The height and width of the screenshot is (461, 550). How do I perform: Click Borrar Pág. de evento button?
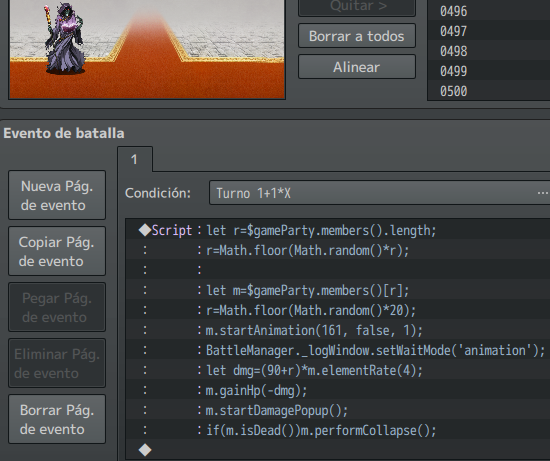(x=57, y=419)
